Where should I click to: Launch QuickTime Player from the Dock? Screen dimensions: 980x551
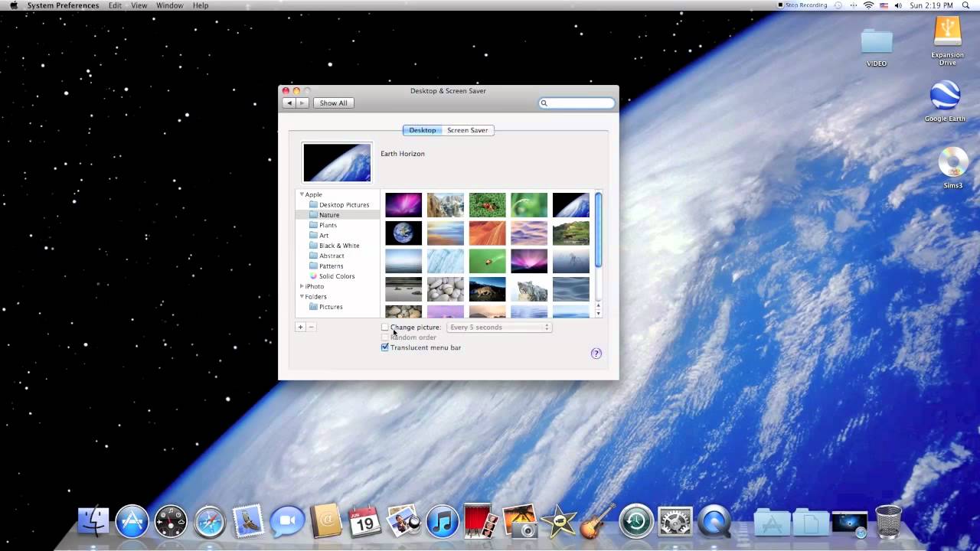pos(714,521)
